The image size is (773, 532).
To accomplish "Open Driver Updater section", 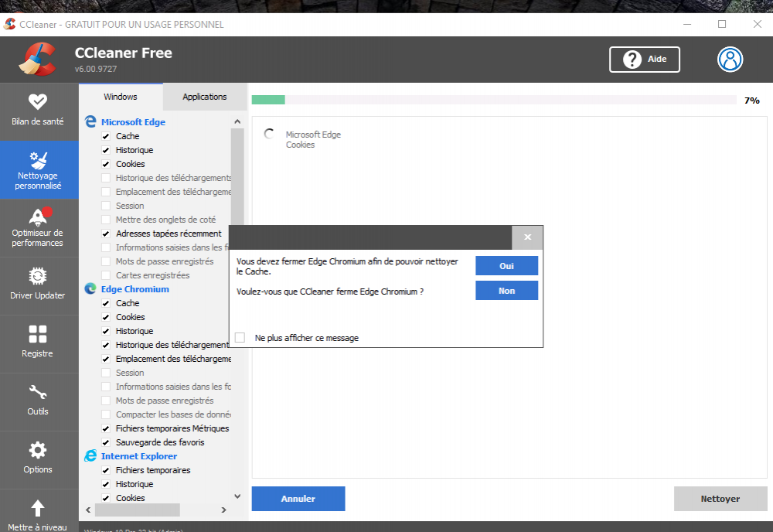I will (38, 286).
